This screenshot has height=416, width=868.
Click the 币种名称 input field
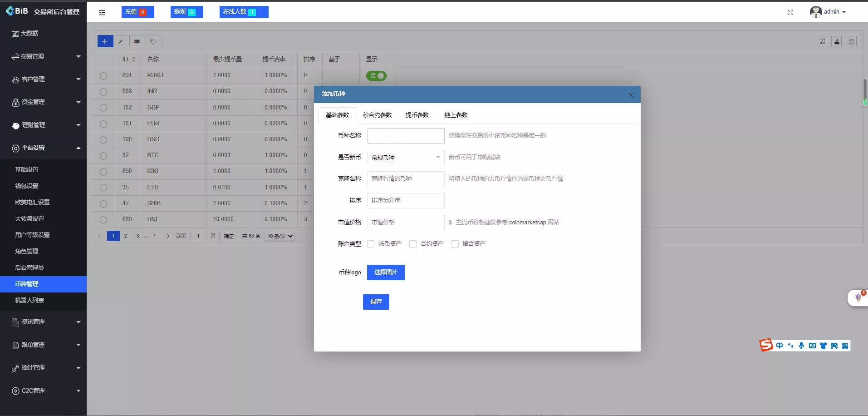405,135
